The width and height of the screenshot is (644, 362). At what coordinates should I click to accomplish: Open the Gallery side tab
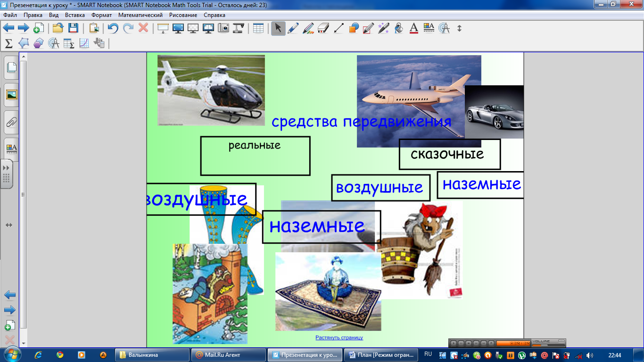coord(11,95)
